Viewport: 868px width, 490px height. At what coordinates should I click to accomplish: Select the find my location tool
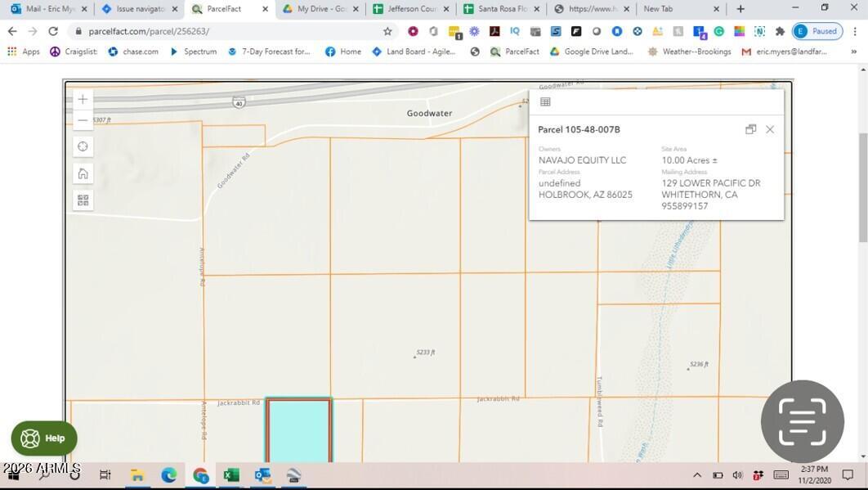(82, 146)
